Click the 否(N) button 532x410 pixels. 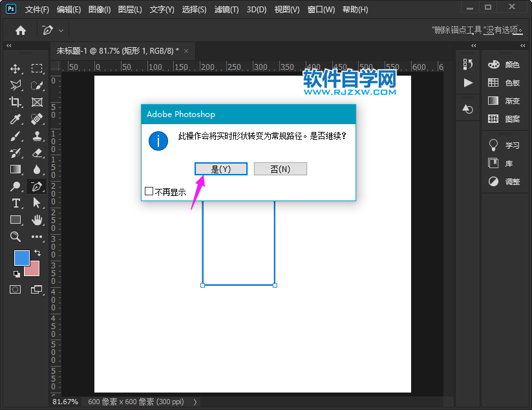click(x=280, y=169)
